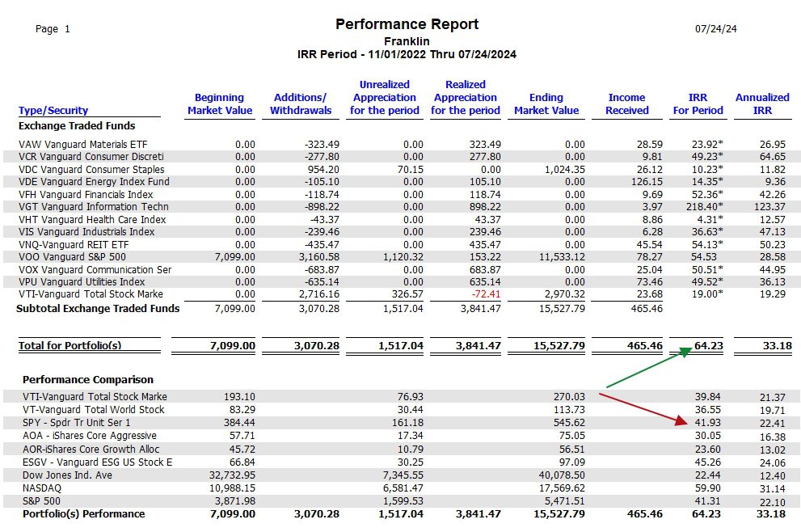Click the Annualized IRR column header
The width and height of the screenshot is (801, 532).
click(762, 103)
